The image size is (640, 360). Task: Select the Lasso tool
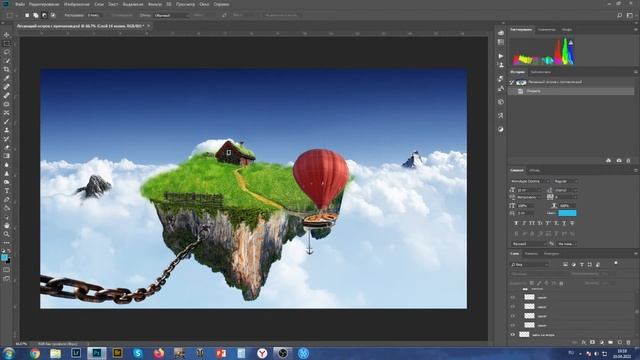click(x=7, y=52)
